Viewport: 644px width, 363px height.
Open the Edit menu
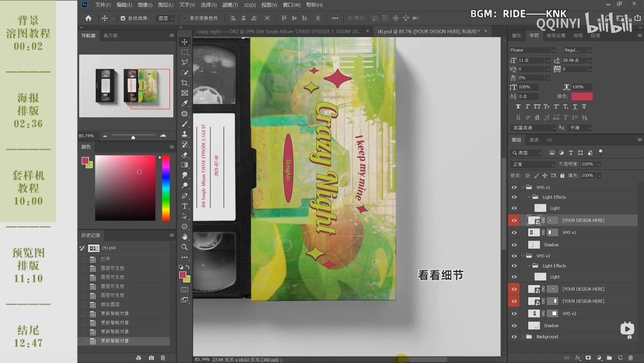point(124,5)
